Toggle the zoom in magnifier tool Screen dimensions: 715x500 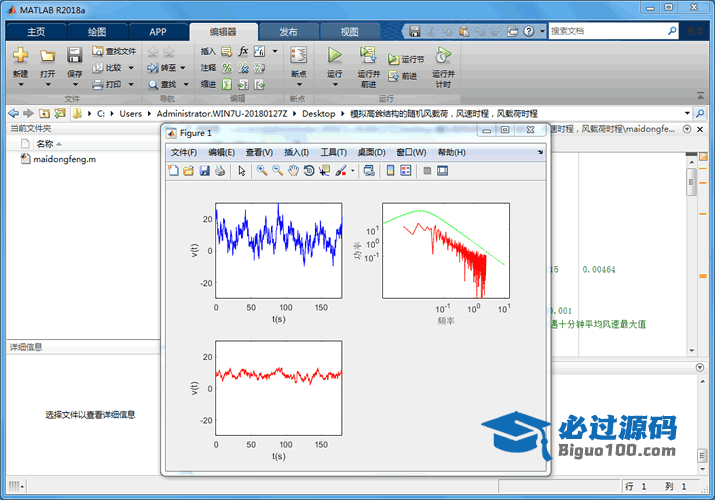[262, 171]
